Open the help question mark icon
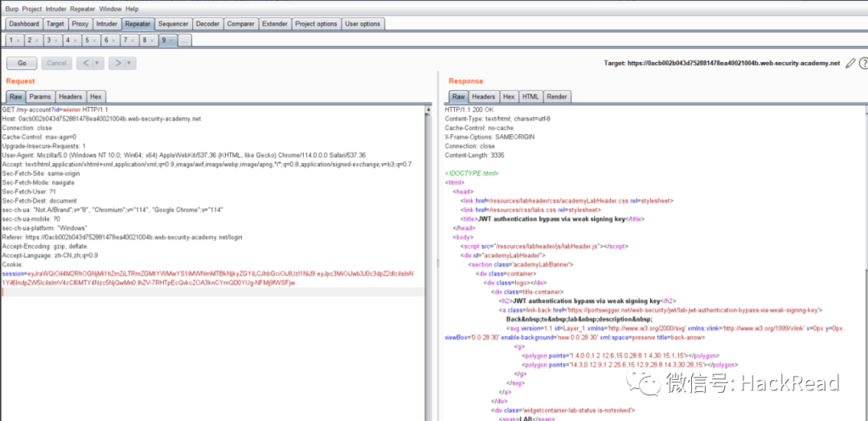Screen dimensions: 868x421 pos(863,63)
